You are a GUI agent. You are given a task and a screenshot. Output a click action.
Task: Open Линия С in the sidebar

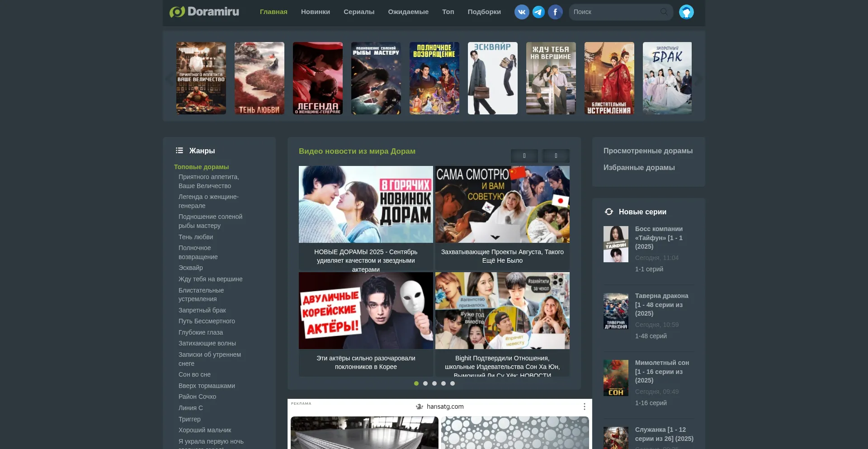(x=190, y=408)
